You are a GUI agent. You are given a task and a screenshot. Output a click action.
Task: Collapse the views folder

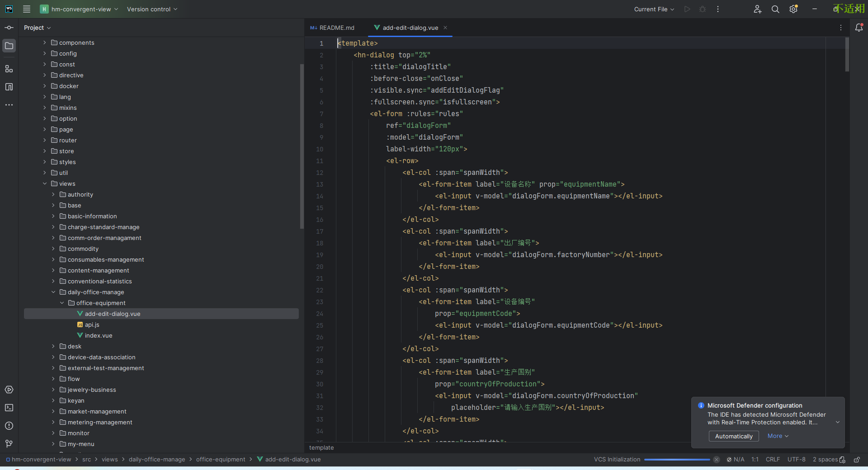(x=45, y=183)
